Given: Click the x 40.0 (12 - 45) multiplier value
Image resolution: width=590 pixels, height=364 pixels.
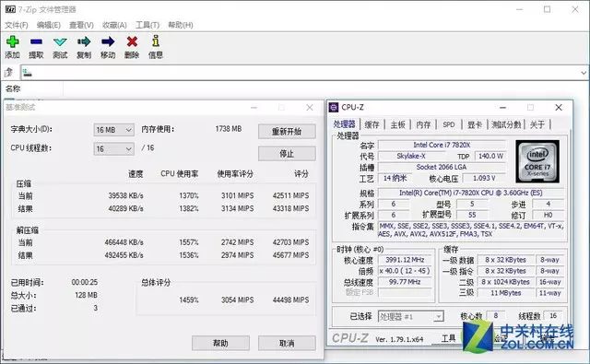Looking at the screenshot, I should pyautogui.click(x=405, y=271).
